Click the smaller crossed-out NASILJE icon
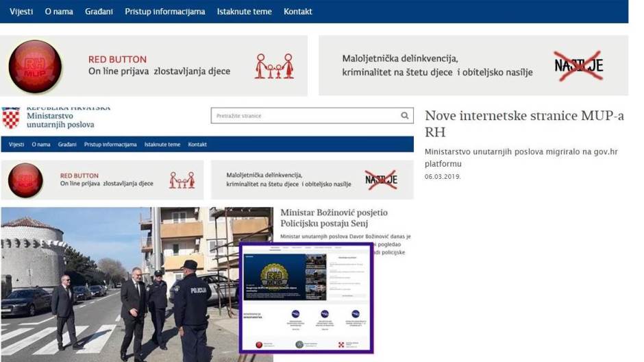Image resolution: width=644 pixels, height=362 pixels. click(381, 180)
